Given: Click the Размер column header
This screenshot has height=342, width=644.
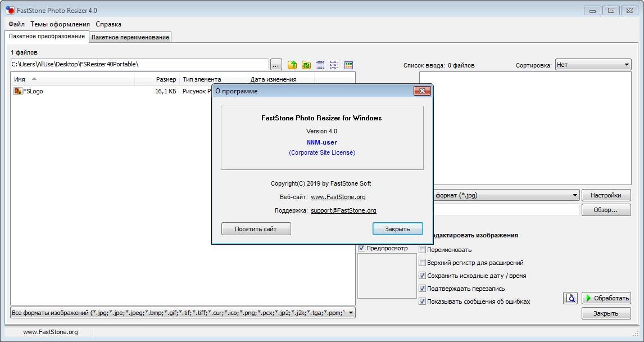Looking at the screenshot, I should click(x=157, y=79).
